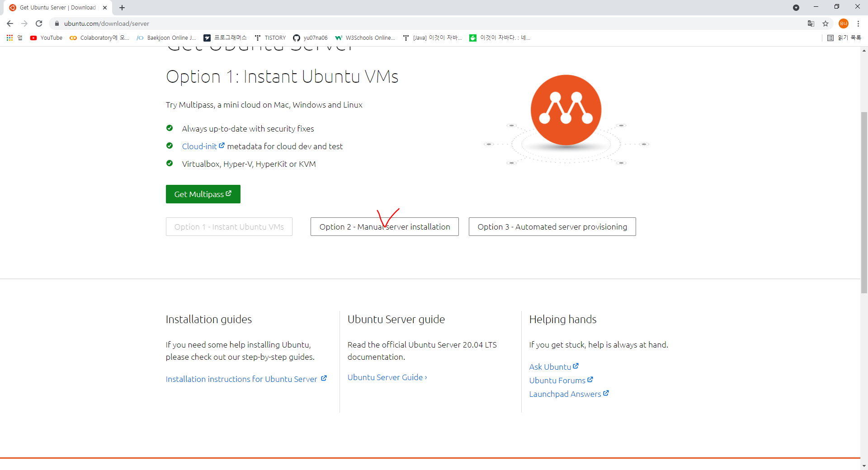Click the Multipass logo image

[566, 119]
